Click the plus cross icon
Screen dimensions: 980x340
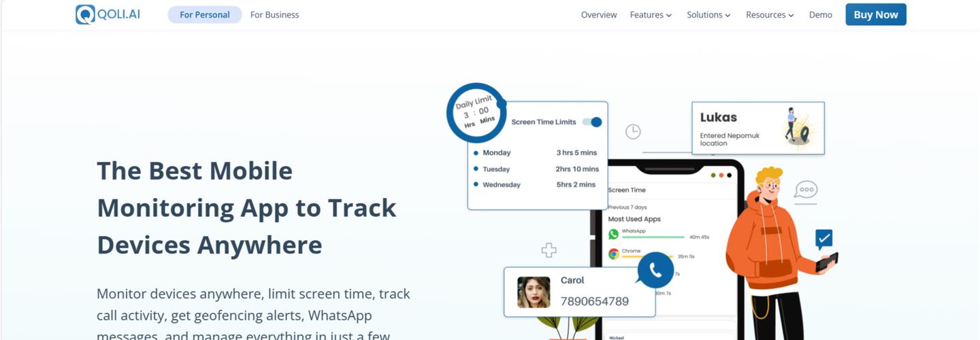[549, 250]
